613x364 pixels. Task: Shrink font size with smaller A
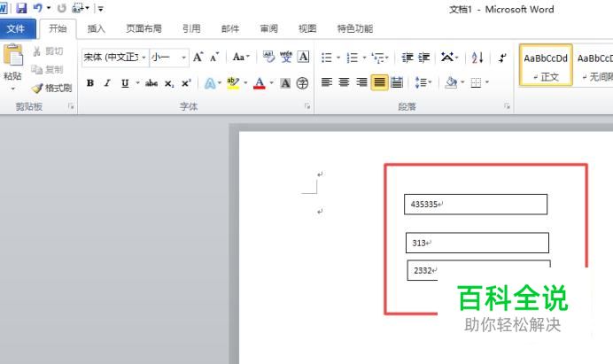(214, 58)
